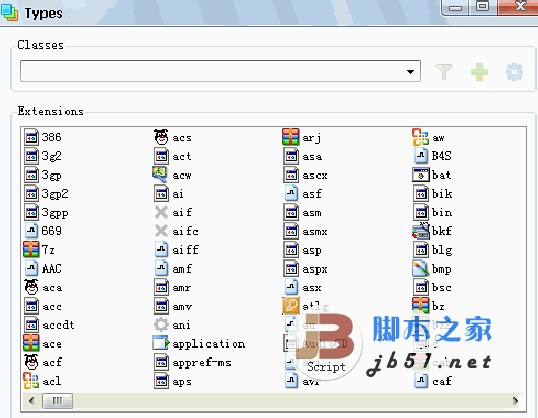This screenshot has width=538, height=418.
Task: Select the bkf backup icon
Action: pyautogui.click(x=421, y=231)
